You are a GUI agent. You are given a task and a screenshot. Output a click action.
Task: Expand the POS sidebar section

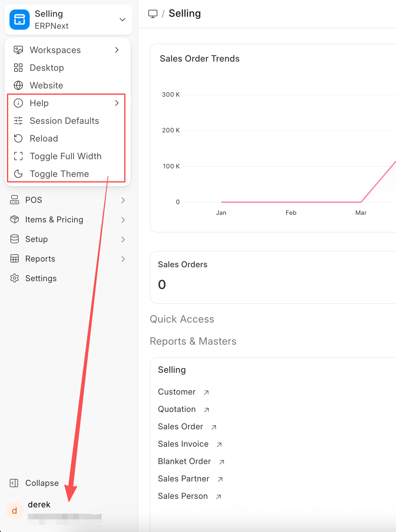coord(123,200)
